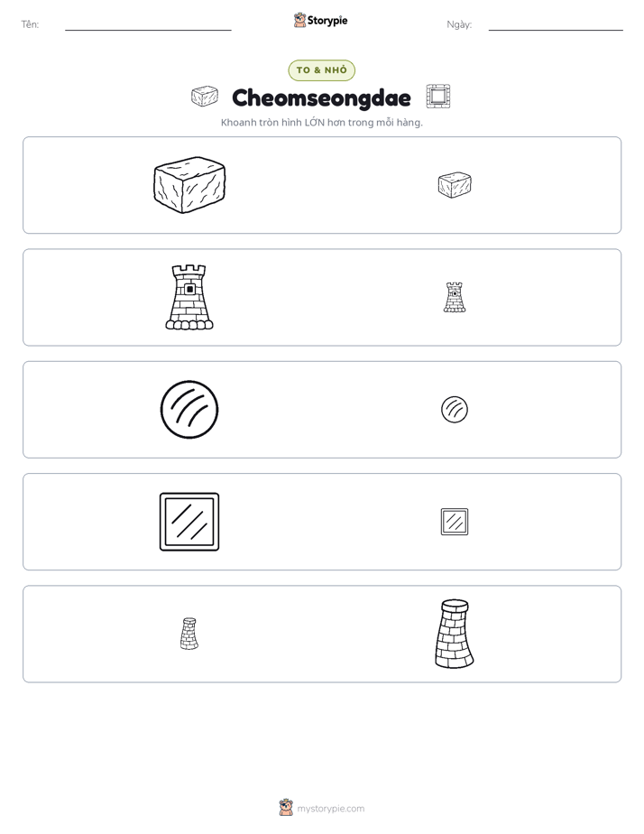Image resolution: width=644 pixels, height=834 pixels.
Task: Click the stone block icon beside title
Action: (205, 97)
